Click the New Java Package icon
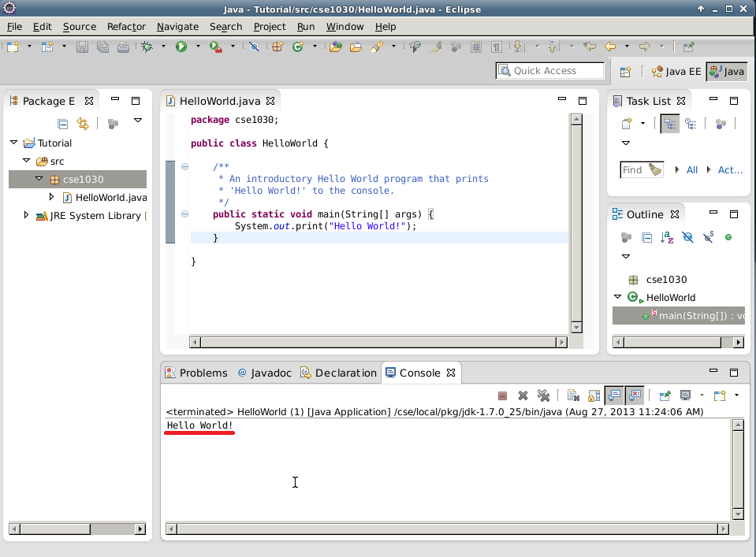756x557 pixels. coord(277,46)
